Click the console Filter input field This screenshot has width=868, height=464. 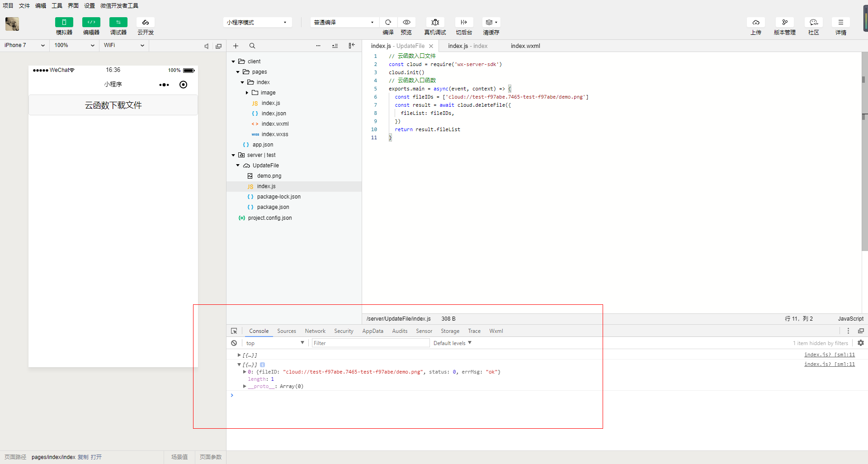click(x=370, y=343)
